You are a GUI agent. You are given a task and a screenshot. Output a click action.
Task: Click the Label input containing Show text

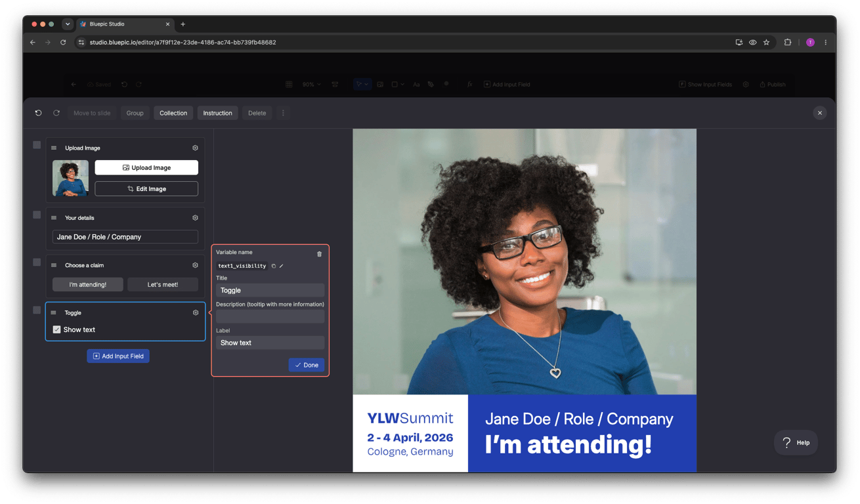[x=270, y=343]
